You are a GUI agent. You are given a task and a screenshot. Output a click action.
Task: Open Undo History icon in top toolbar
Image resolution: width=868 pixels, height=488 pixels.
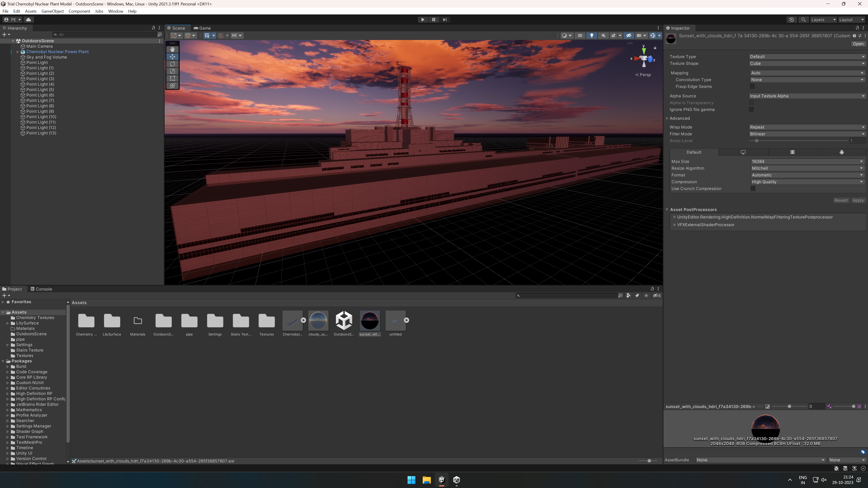(791, 19)
